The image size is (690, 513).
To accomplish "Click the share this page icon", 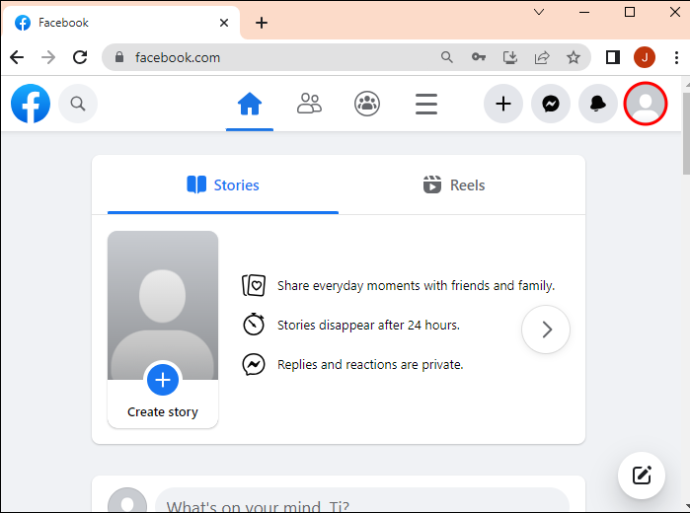I will [x=542, y=57].
